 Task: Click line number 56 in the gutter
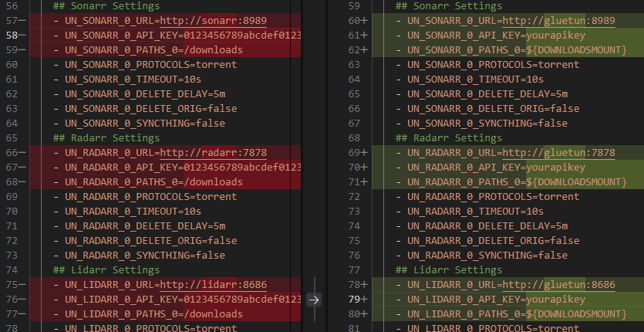[12, 6]
